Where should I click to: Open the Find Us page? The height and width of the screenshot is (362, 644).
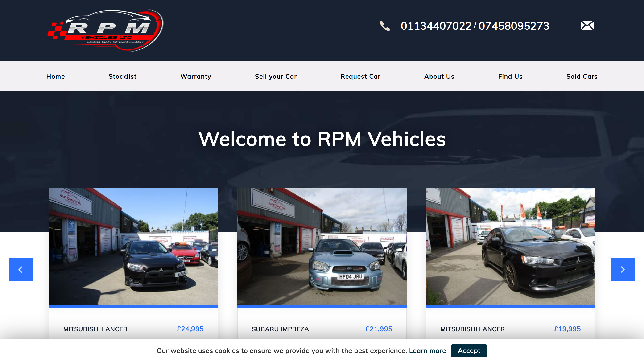[x=510, y=77]
